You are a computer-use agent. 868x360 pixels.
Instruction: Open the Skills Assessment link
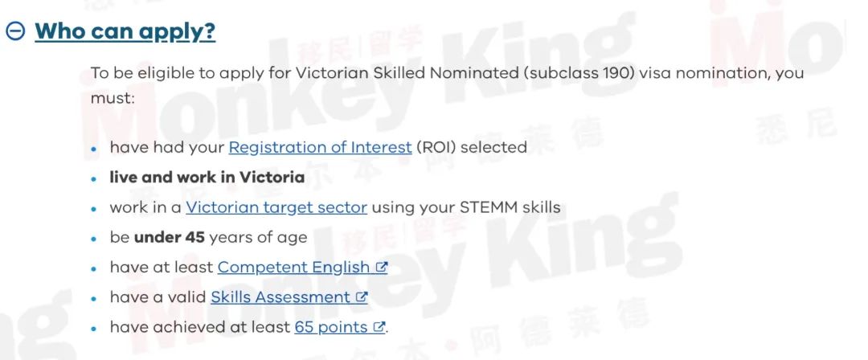tap(280, 297)
